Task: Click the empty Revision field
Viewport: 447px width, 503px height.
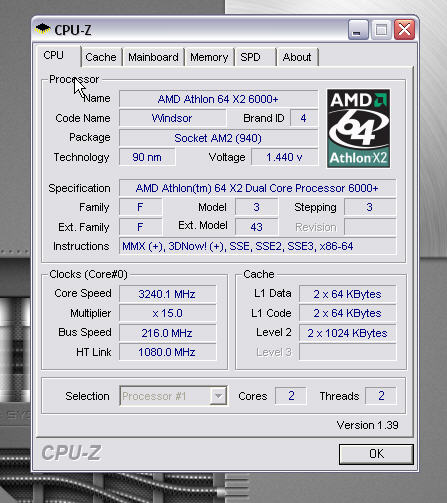Action: (x=370, y=227)
